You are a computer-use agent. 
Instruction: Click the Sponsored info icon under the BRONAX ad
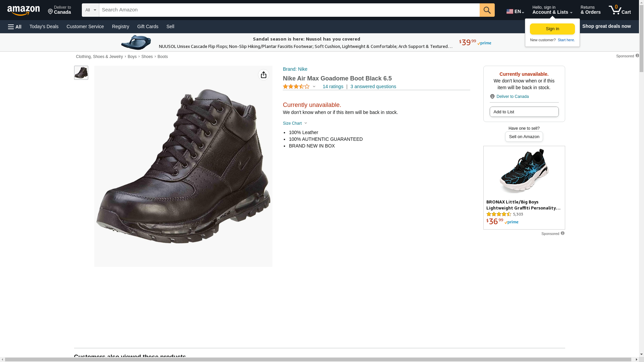coord(562,233)
